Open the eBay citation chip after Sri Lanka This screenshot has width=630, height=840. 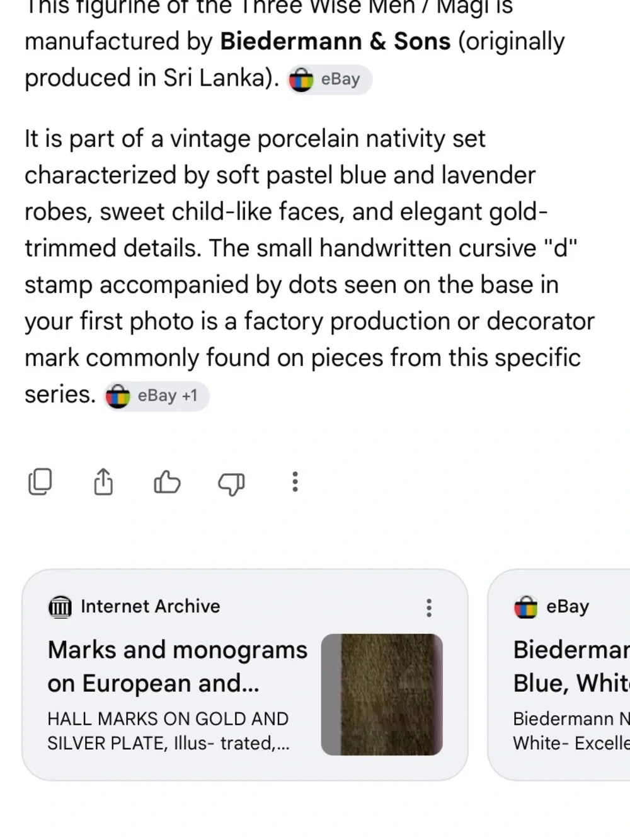pyautogui.click(x=329, y=79)
